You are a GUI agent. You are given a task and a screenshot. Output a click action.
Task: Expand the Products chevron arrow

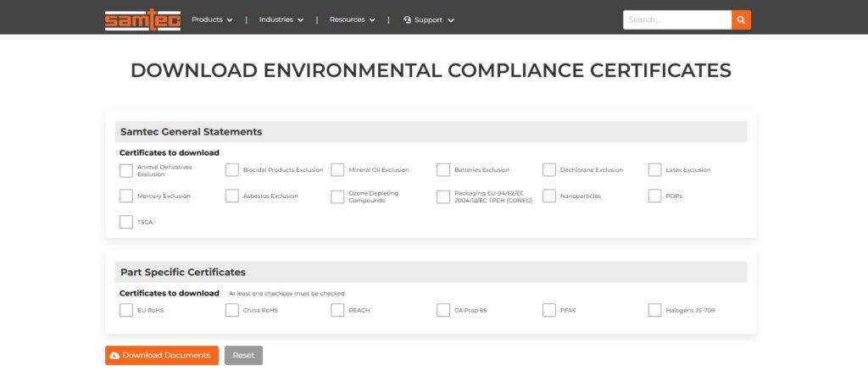(x=230, y=20)
